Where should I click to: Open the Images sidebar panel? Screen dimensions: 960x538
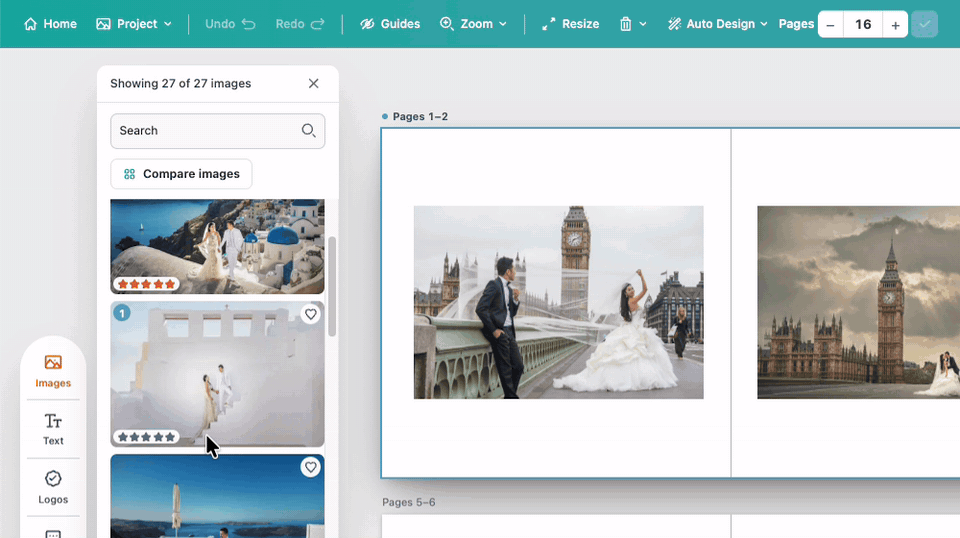(53, 371)
